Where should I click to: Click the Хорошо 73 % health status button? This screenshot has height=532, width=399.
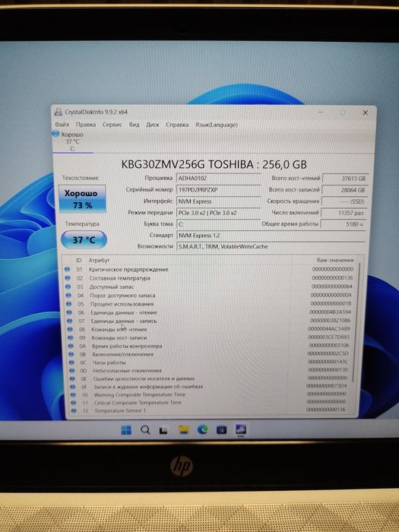click(x=82, y=199)
